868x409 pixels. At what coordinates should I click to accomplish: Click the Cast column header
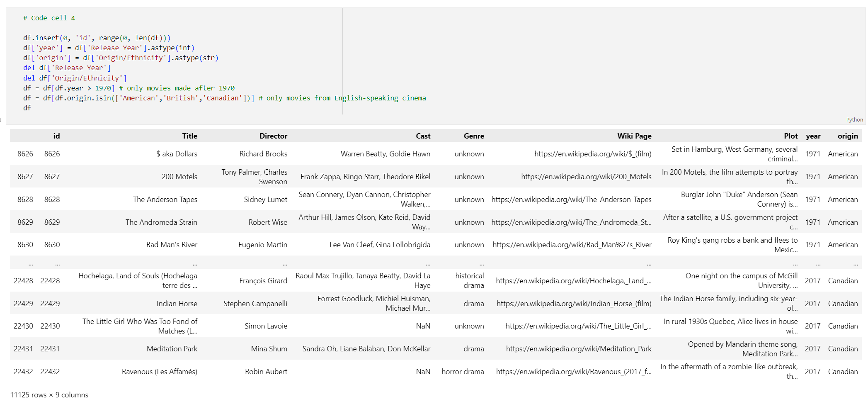(x=423, y=136)
